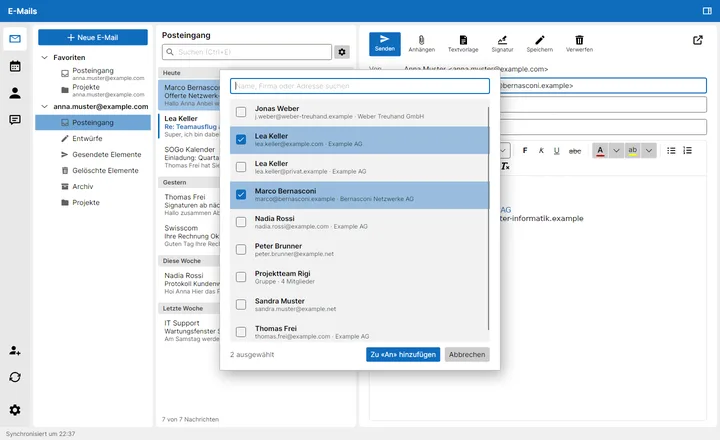Check Lea Keller privat.example checkbox
The image size is (720, 440).
[241, 167]
